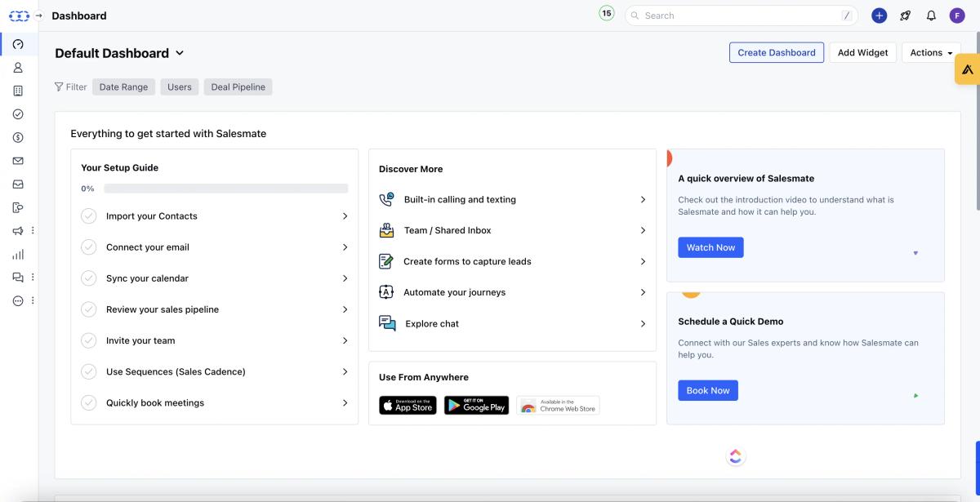Open Companies via the building icon
980x502 pixels.
pos(18,91)
